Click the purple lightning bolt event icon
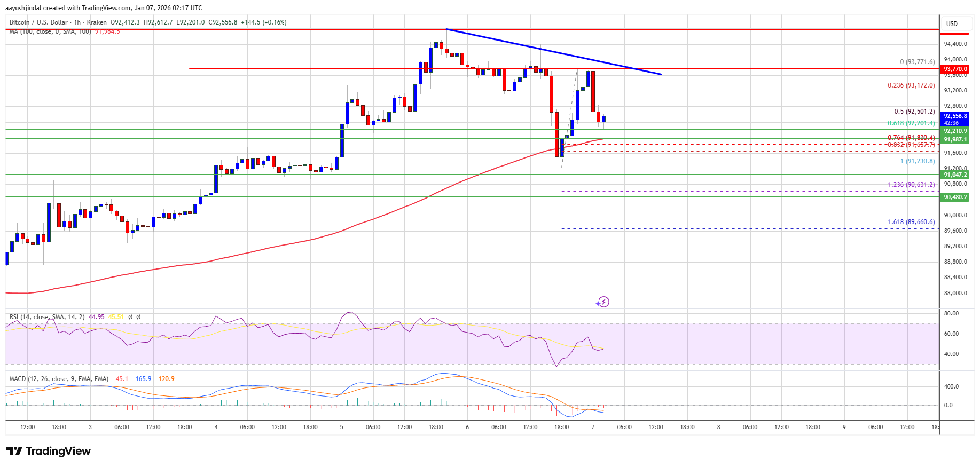 click(602, 302)
